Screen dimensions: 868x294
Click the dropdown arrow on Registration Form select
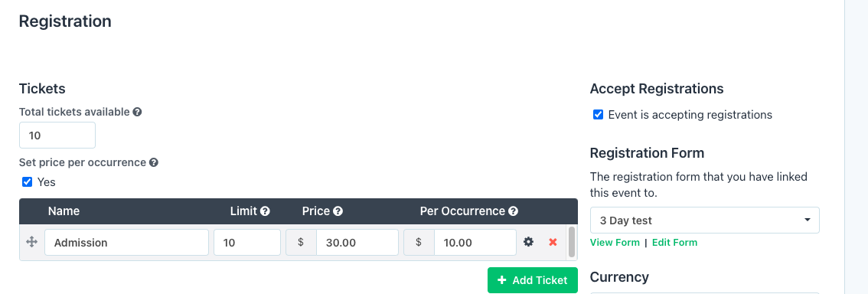[x=808, y=220]
